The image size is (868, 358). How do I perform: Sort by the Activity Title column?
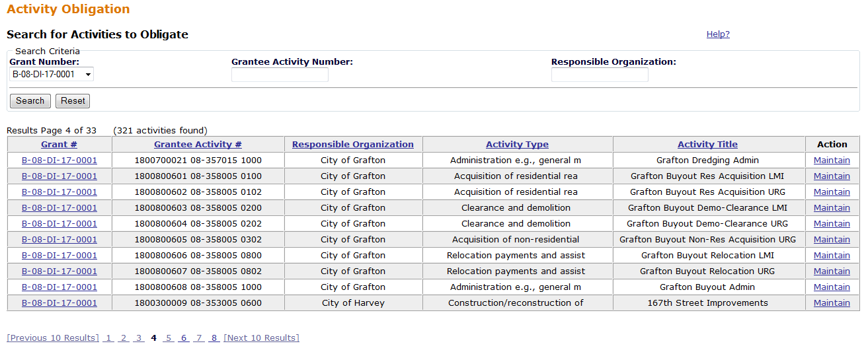pyautogui.click(x=707, y=144)
